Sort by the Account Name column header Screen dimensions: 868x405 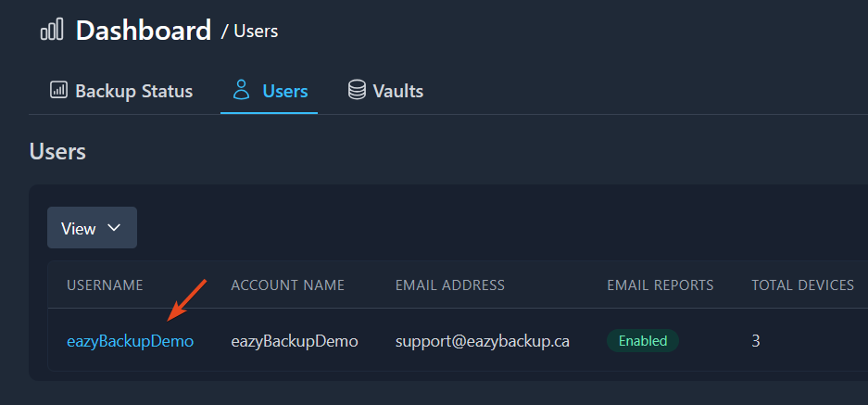click(x=287, y=285)
